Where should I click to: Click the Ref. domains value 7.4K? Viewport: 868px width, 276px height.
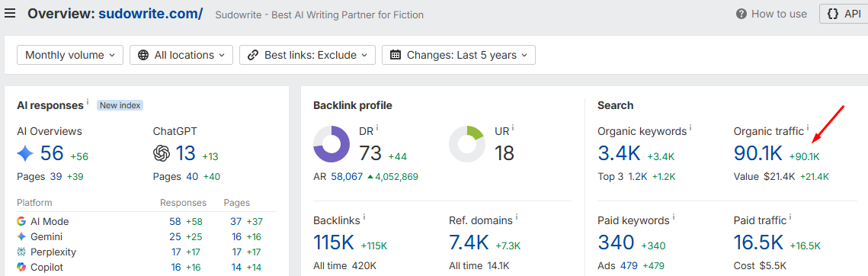tap(469, 242)
